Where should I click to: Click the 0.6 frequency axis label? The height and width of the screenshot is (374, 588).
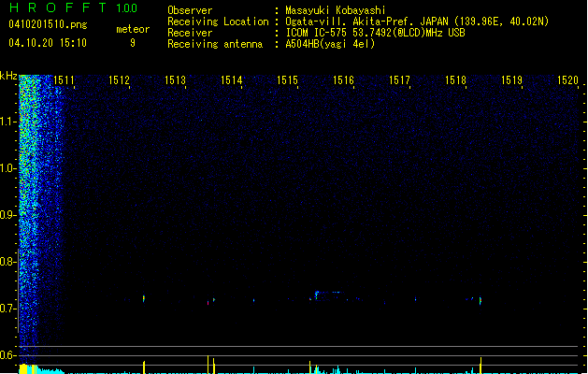click(7, 355)
